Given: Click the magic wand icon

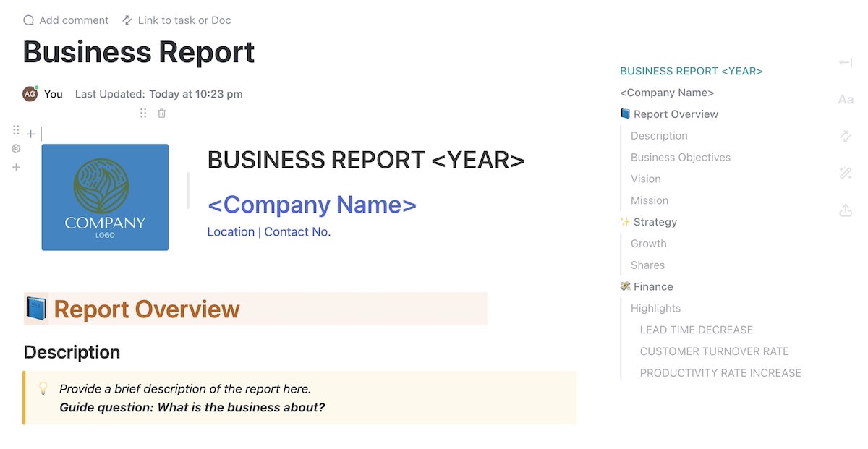Looking at the screenshot, I should coord(845,173).
